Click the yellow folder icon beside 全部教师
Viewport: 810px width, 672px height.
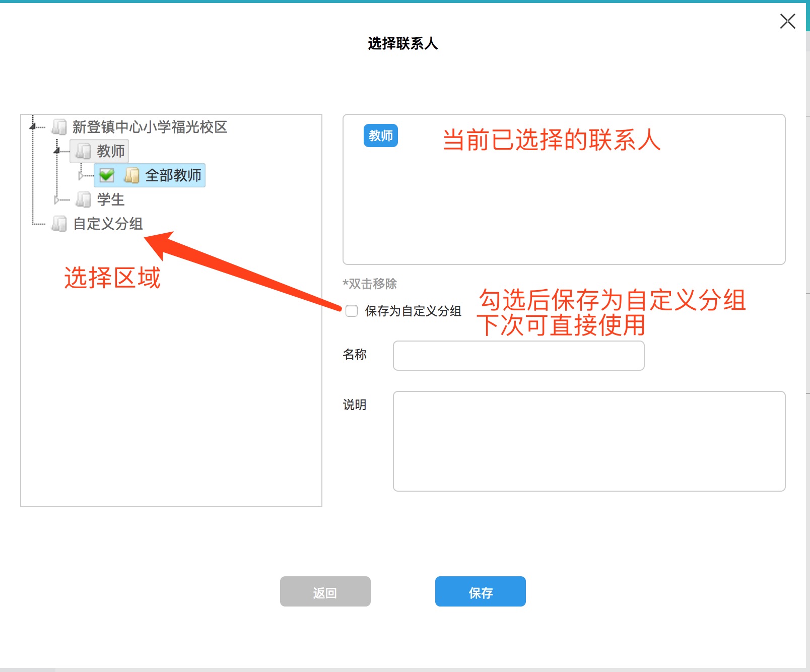pos(131,175)
